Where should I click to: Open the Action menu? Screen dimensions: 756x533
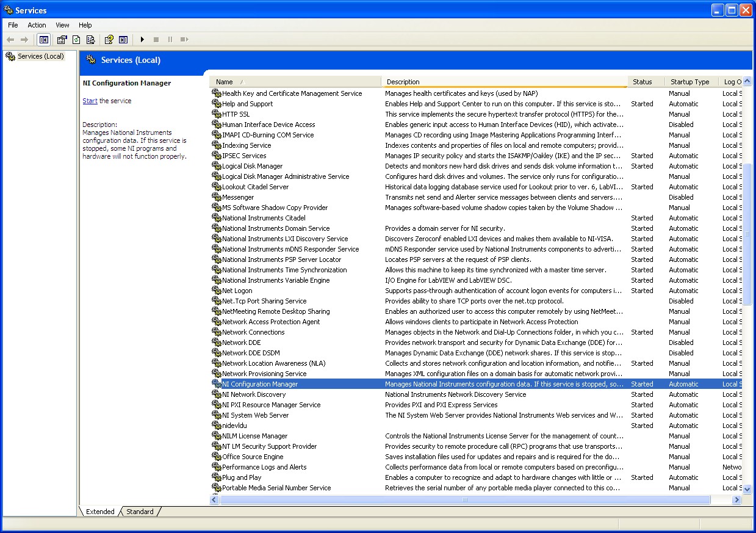coord(37,25)
